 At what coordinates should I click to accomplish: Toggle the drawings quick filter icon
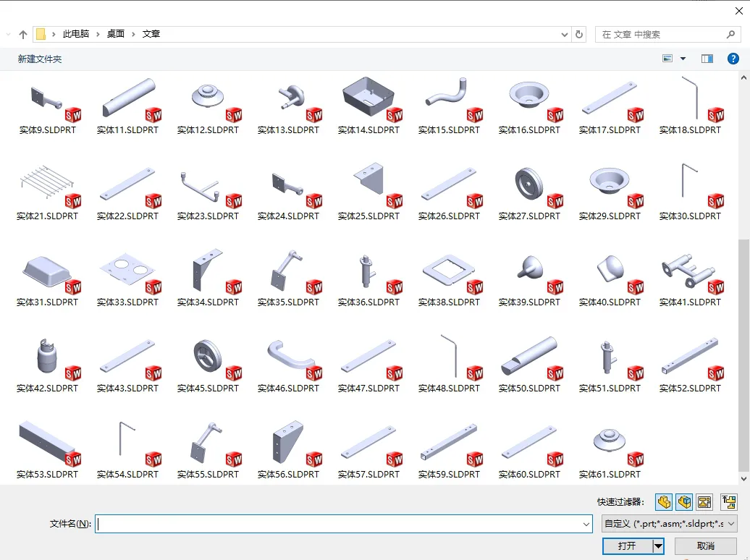pyautogui.click(x=704, y=501)
